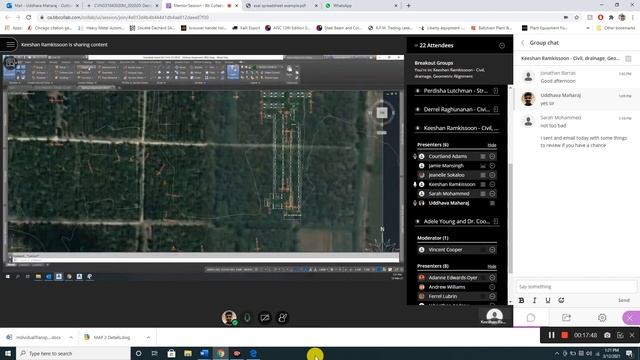Expand the Derrel Raghunanan breakout group
640x360 pixels.
(x=418, y=109)
